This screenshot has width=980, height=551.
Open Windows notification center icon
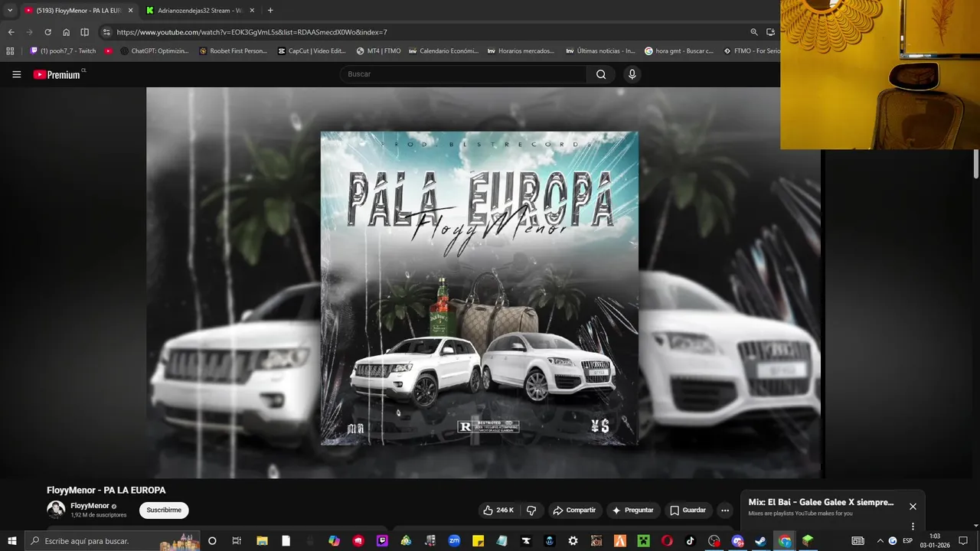pyautogui.click(x=963, y=541)
